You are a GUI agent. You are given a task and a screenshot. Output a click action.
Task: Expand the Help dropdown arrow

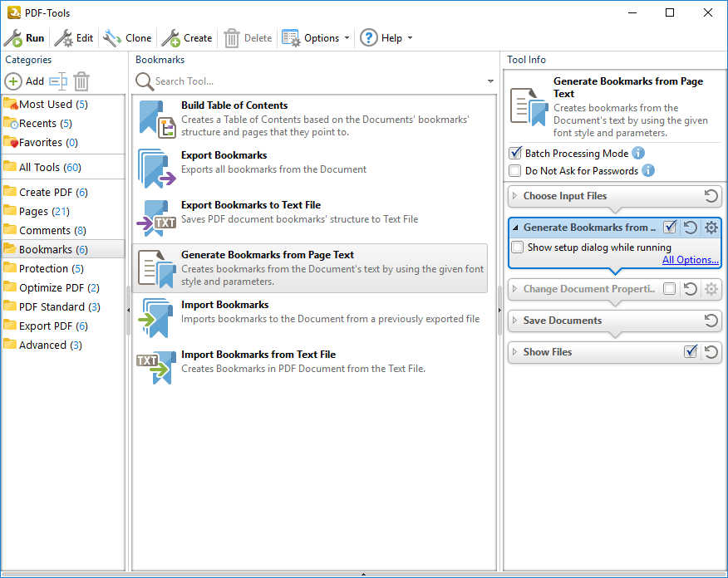tap(410, 38)
